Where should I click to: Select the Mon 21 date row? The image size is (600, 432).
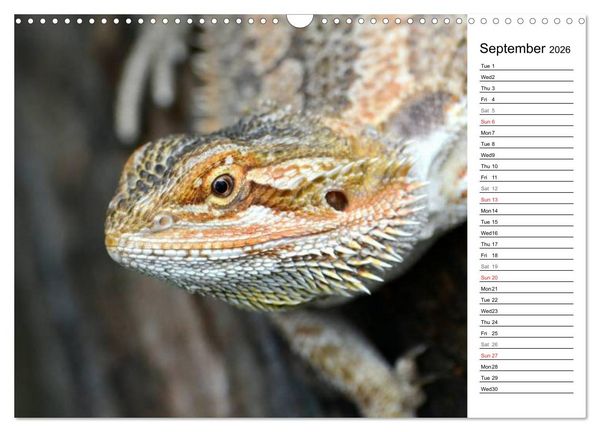527,289
